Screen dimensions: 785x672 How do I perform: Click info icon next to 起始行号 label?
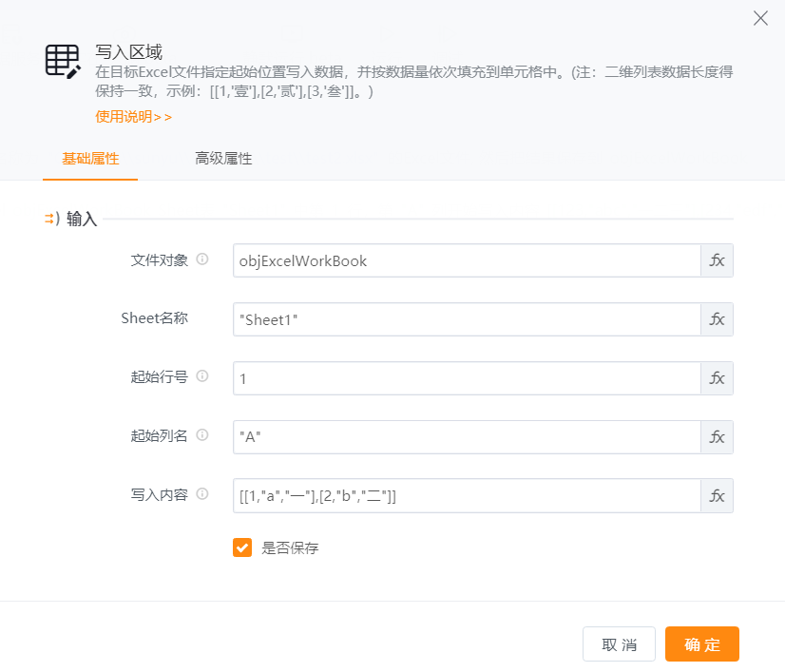click(202, 376)
